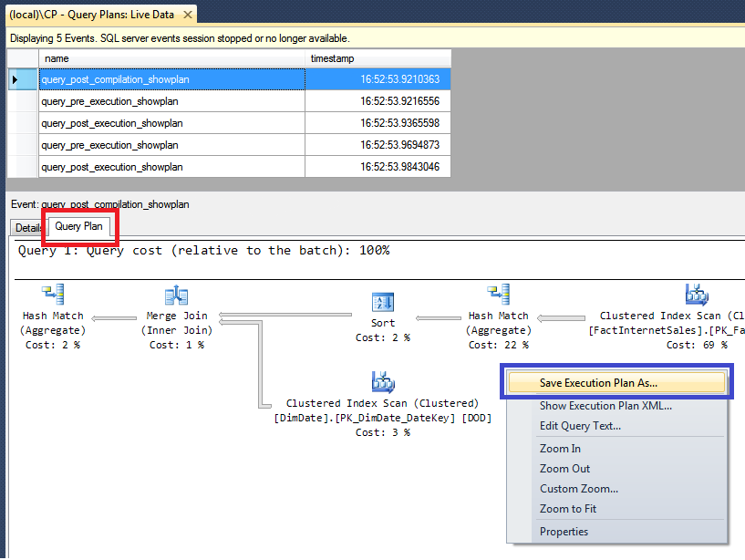Screen dimensions: 745x560
Task: Click Zoom Out menu entry
Action: point(564,469)
